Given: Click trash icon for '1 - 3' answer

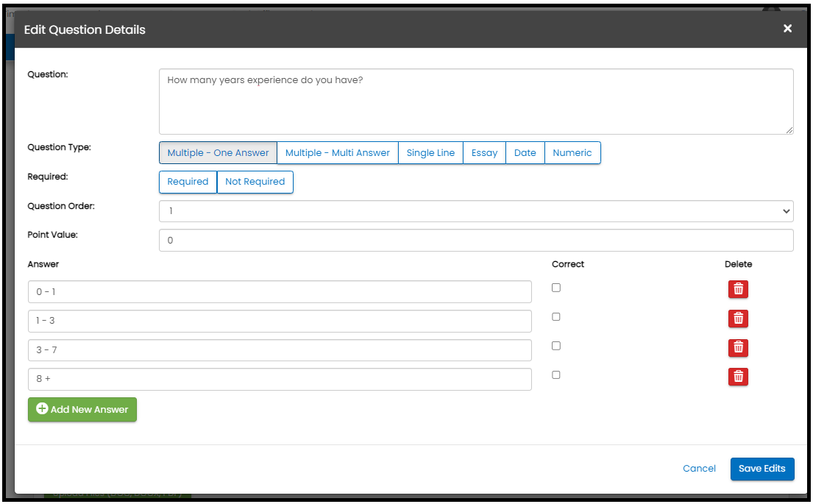Looking at the screenshot, I should (738, 319).
